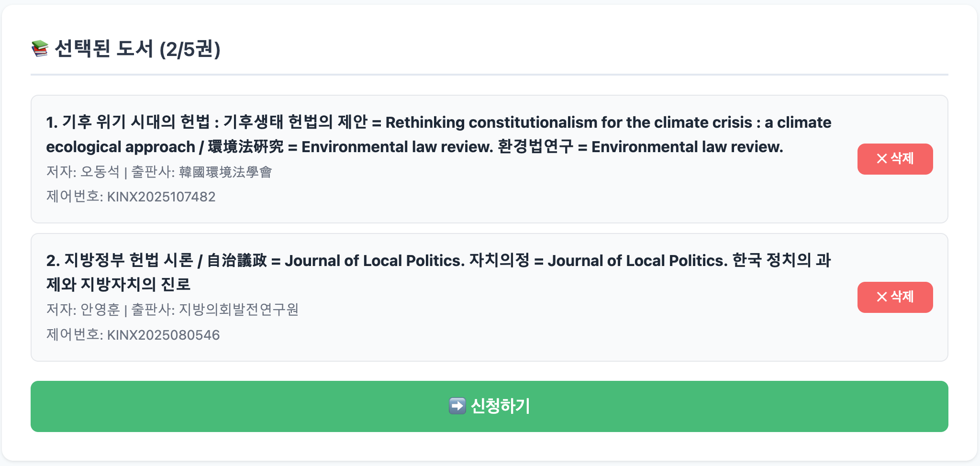Click the stacked books icon in the heading

(x=40, y=49)
